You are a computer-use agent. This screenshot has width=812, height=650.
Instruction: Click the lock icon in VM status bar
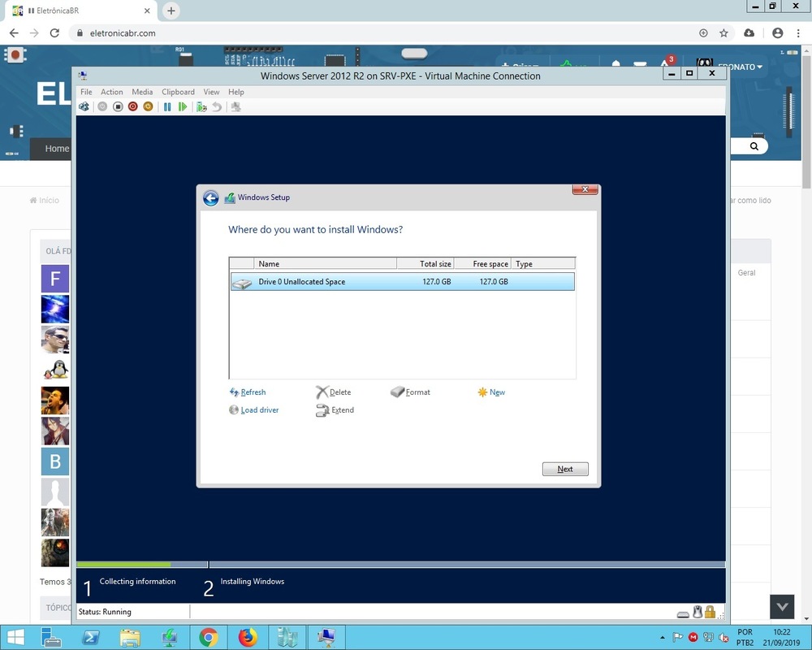coord(710,612)
